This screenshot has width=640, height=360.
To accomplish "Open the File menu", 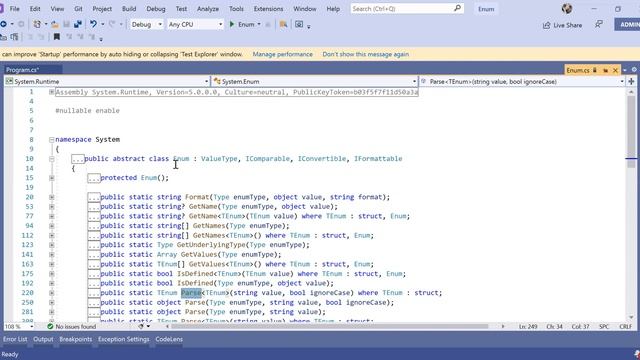I will pyautogui.click(x=15, y=9).
